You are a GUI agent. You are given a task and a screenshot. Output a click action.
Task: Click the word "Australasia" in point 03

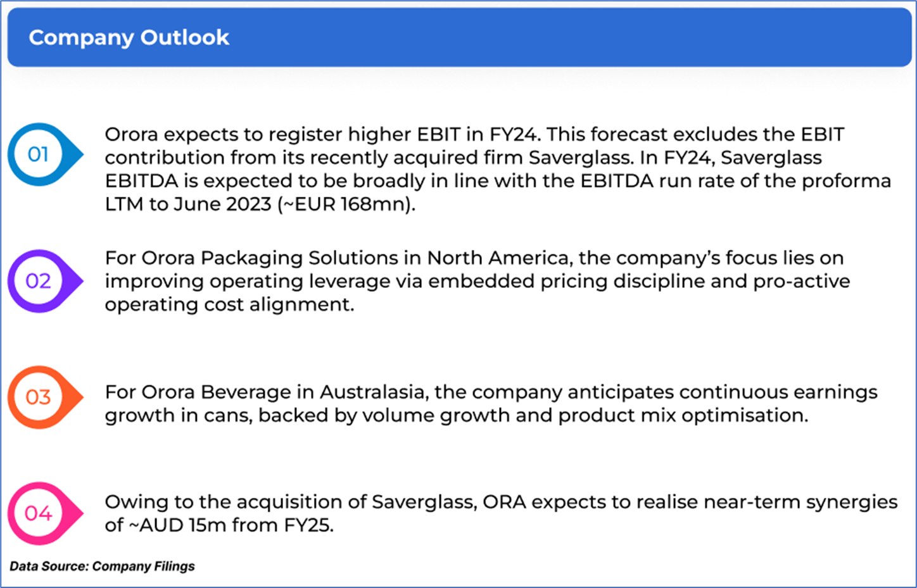pos(372,392)
